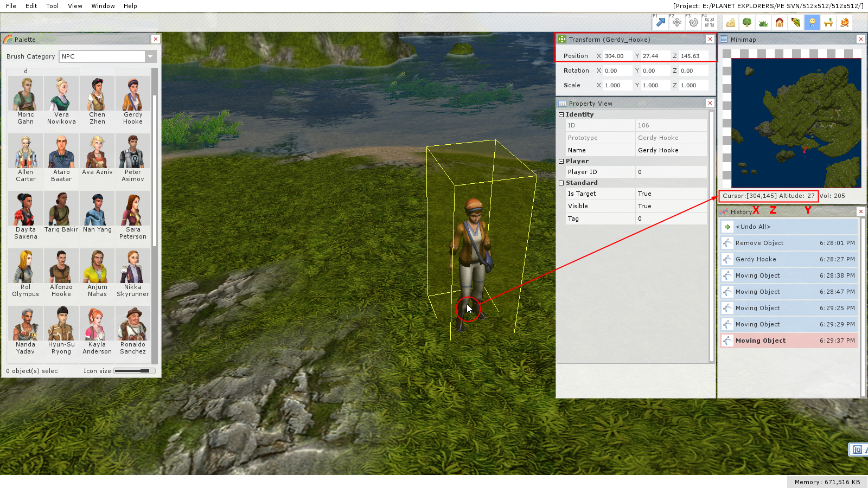
Task: Edit the Scale Z field
Action: click(694, 85)
